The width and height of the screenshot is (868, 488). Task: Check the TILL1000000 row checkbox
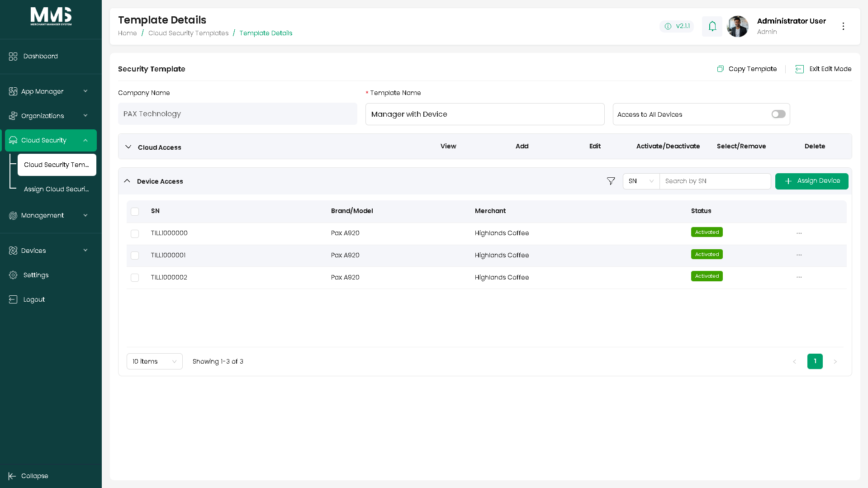pyautogui.click(x=135, y=234)
